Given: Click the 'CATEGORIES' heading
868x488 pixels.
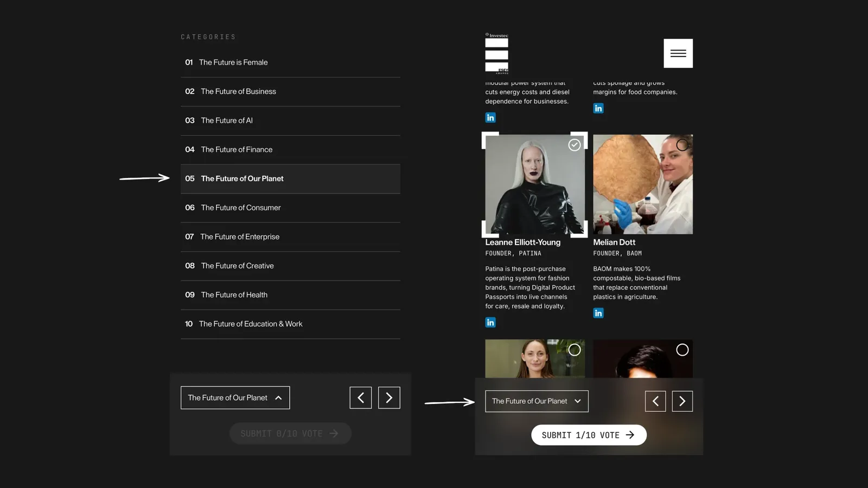Looking at the screenshot, I should click(208, 37).
